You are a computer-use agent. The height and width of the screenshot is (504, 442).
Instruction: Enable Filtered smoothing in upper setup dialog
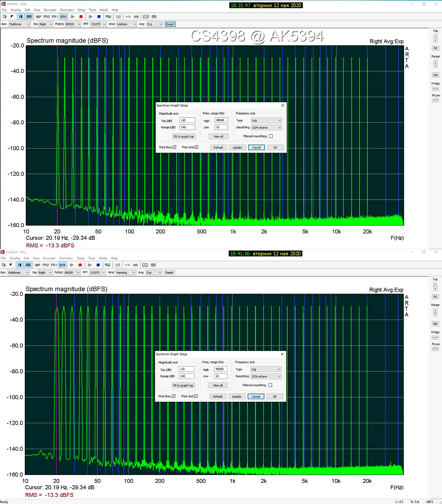[271, 136]
